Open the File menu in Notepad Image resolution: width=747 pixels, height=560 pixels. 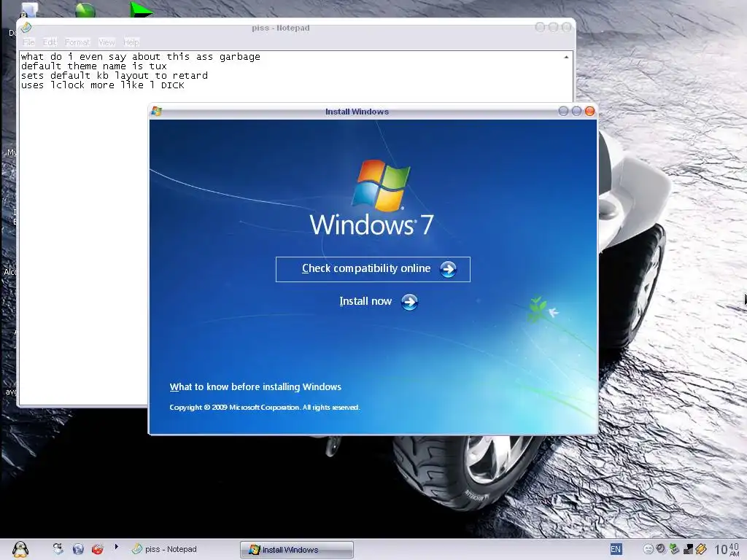point(28,42)
